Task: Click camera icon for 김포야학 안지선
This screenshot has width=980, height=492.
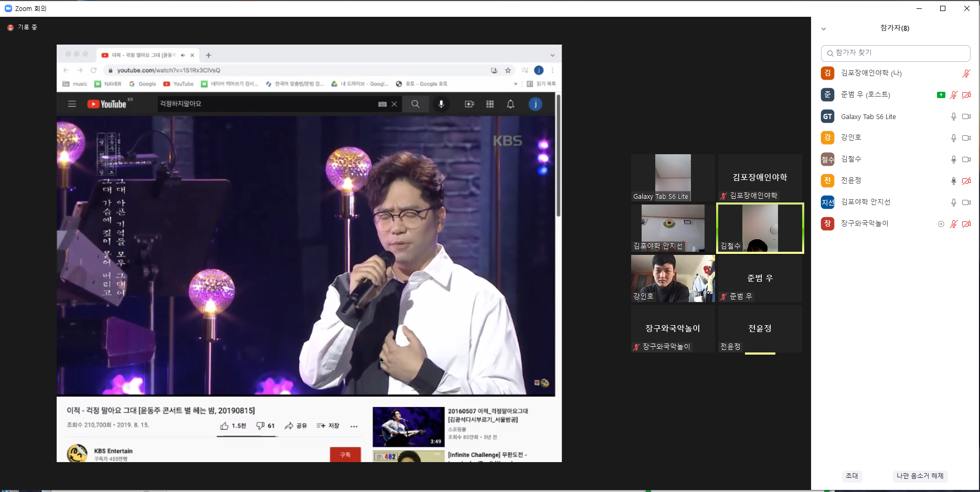Action: 966,202
